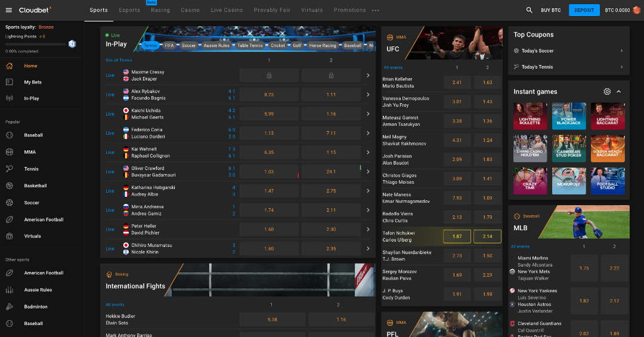
Task: Expand Muramatsu vs Khirin match arrow
Action: coord(368,249)
